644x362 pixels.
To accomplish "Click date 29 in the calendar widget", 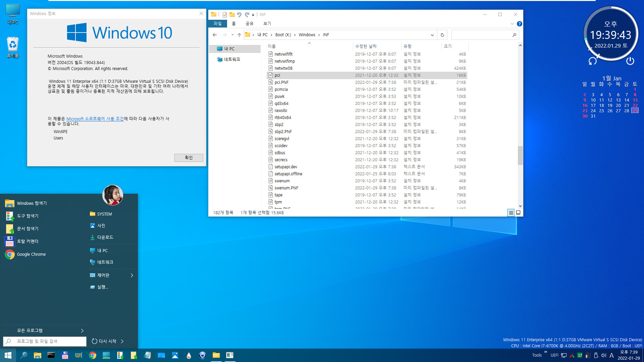I will pyautogui.click(x=635, y=111).
